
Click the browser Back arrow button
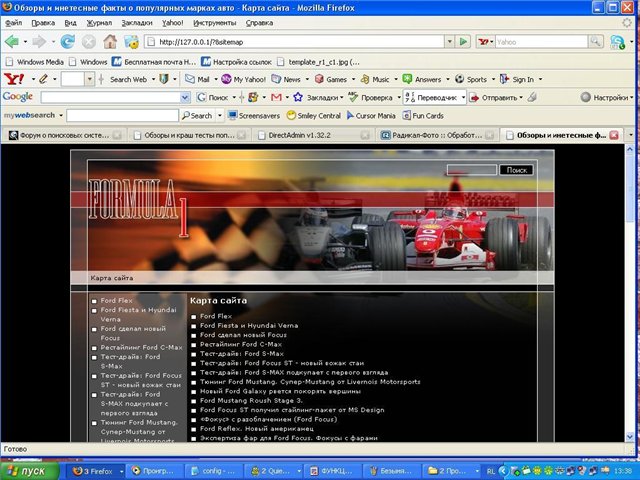(x=13, y=41)
